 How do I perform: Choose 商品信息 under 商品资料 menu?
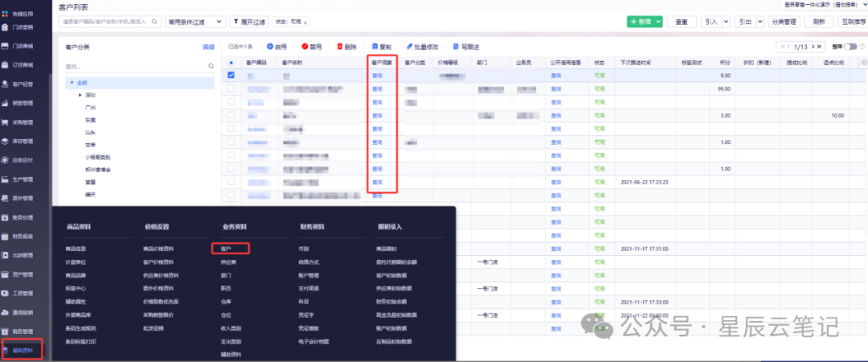76,249
